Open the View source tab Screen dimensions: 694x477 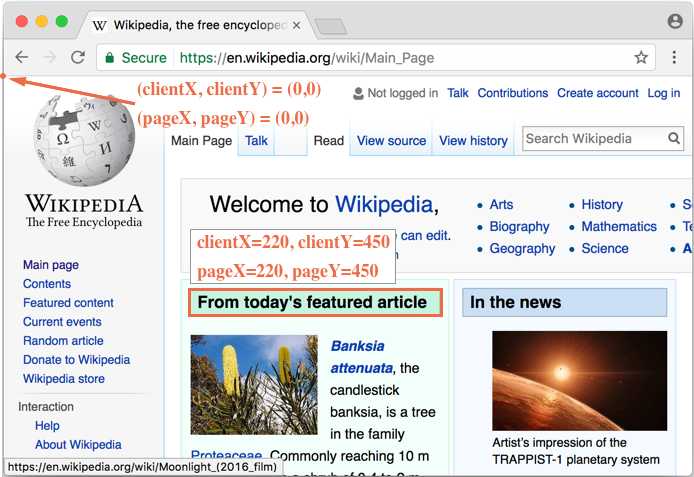coord(391,141)
